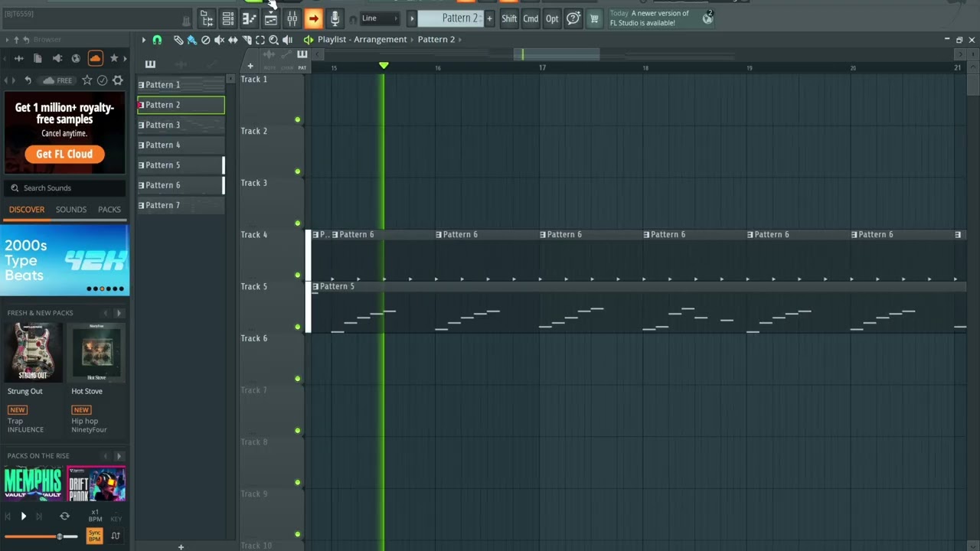Open the Line snap dropdown
980x551 pixels.
click(380, 18)
